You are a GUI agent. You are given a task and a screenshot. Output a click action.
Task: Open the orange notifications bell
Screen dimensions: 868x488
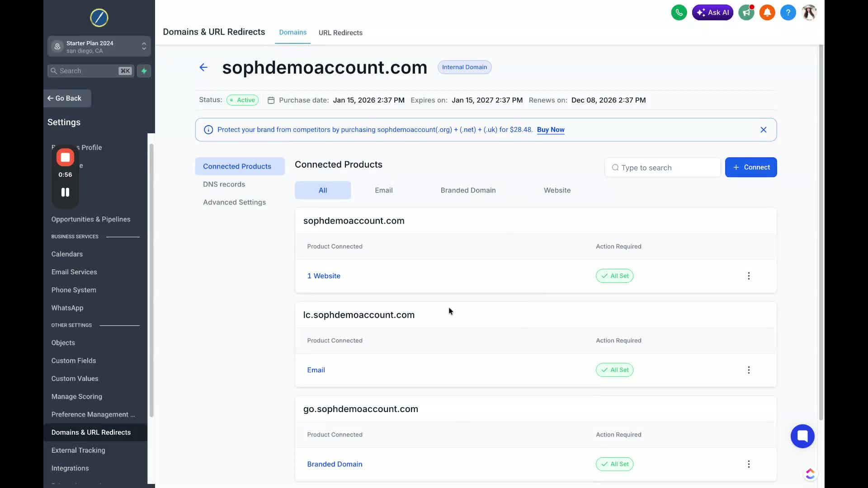(x=767, y=13)
